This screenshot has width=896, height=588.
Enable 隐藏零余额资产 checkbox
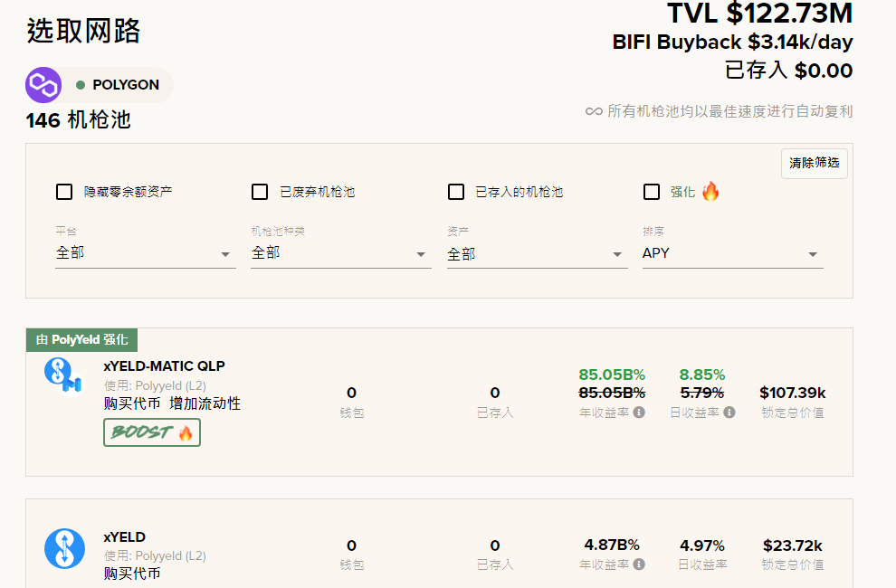click(x=64, y=192)
